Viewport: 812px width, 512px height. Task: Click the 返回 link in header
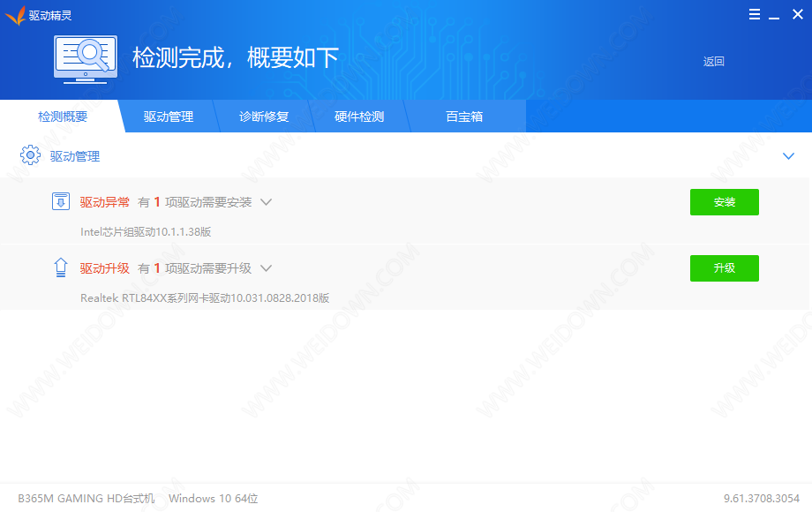click(x=713, y=62)
